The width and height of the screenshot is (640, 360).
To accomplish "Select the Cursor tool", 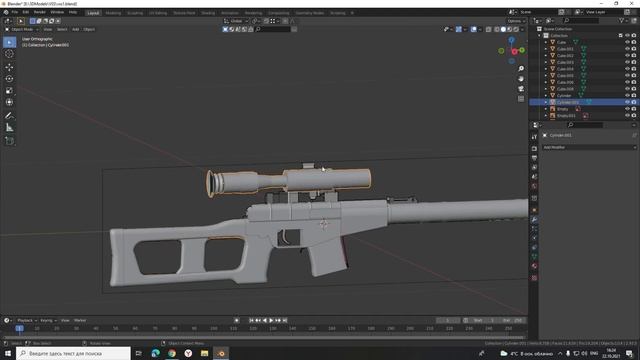I will [9, 54].
